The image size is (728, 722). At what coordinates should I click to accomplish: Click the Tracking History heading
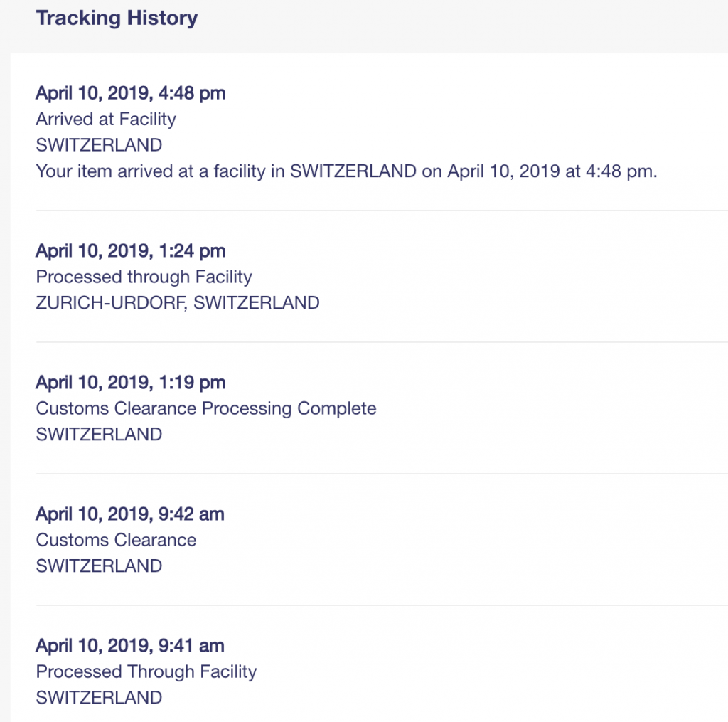point(117,18)
